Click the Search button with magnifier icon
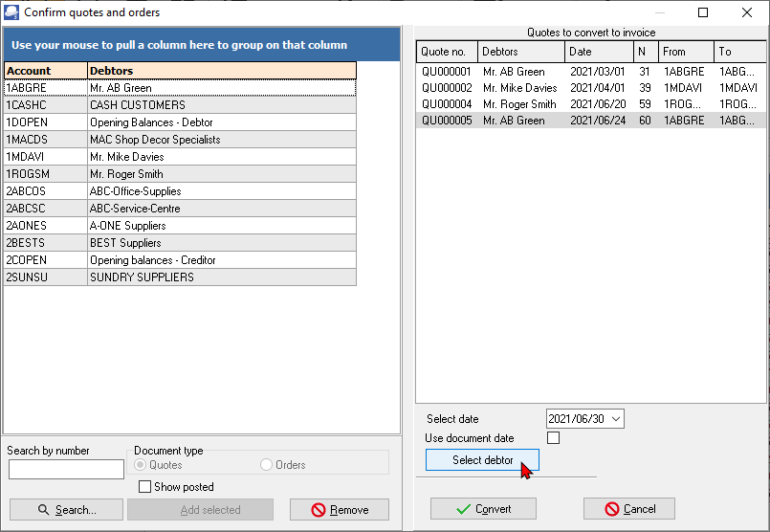Screen dimensions: 770x532 point(66,510)
